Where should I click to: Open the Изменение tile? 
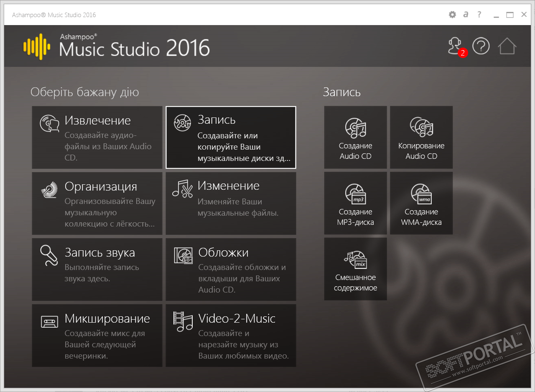231,204
